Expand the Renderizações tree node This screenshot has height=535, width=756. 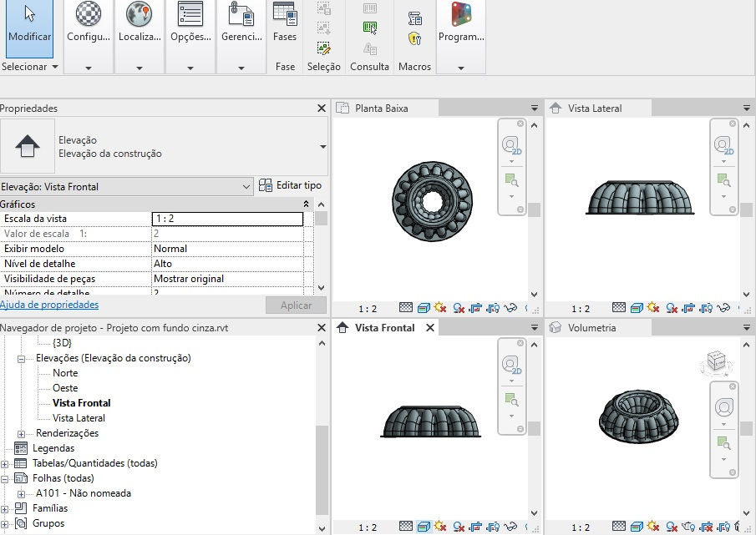pos(21,433)
